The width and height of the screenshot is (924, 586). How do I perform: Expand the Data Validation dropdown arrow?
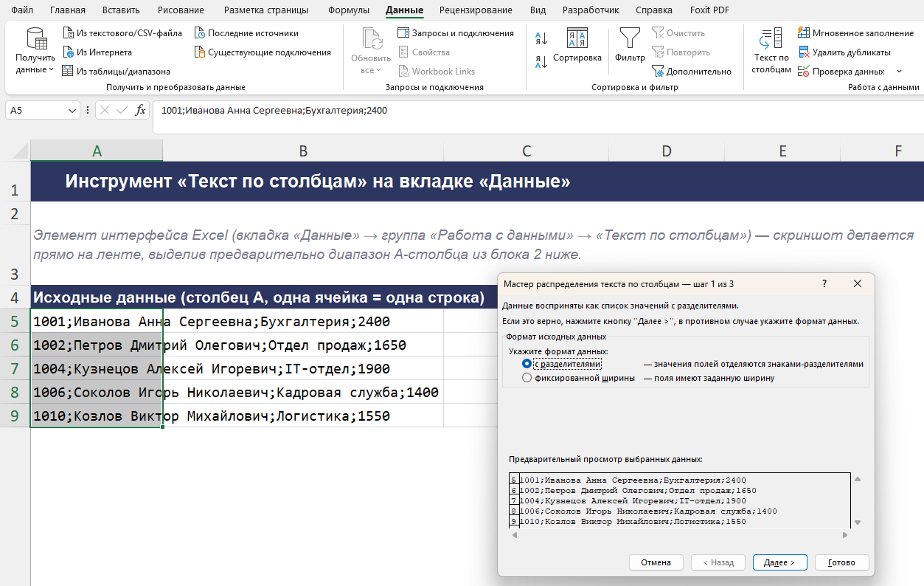pyautogui.click(x=899, y=72)
